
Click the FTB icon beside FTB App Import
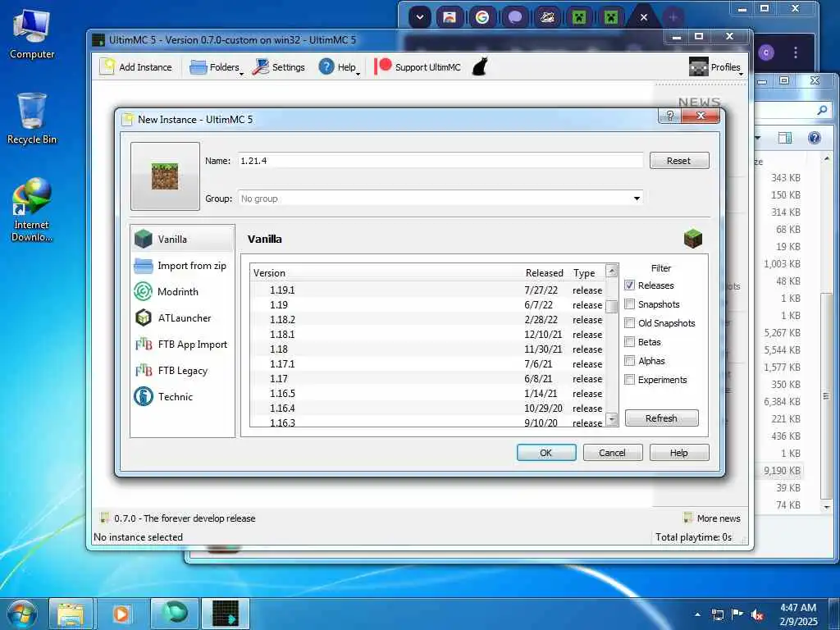coord(144,344)
